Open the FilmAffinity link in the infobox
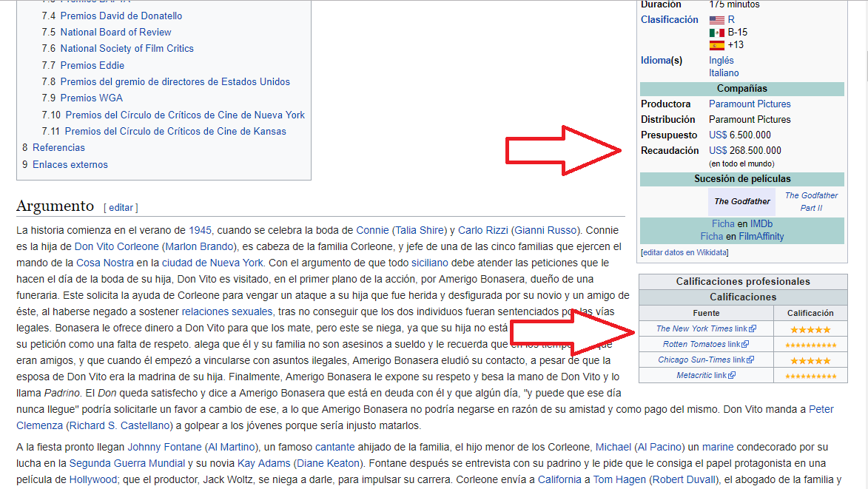 [761, 237]
